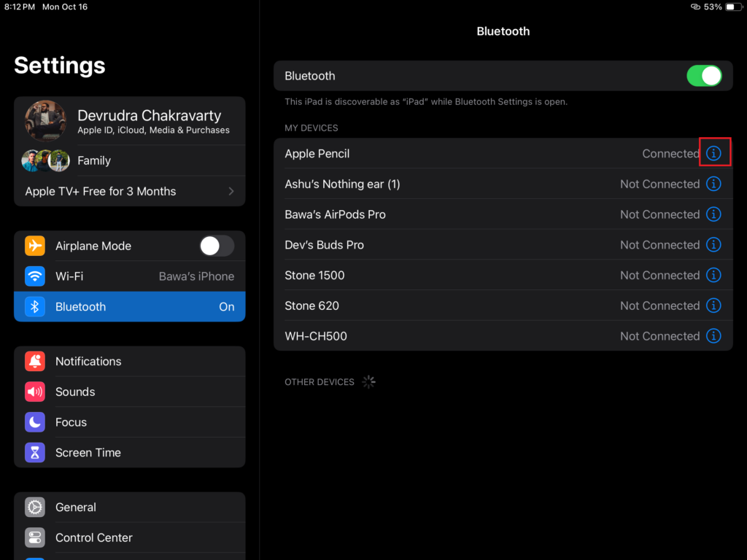The image size is (747, 560).
Task: Open General settings
Action: (129, 507)
